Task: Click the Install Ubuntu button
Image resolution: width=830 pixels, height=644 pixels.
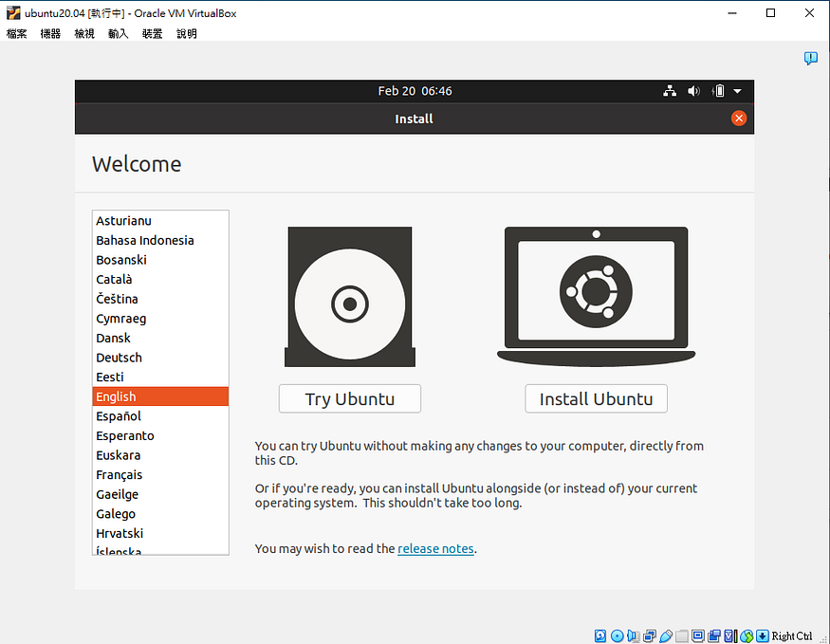Action: click(596, 398)
